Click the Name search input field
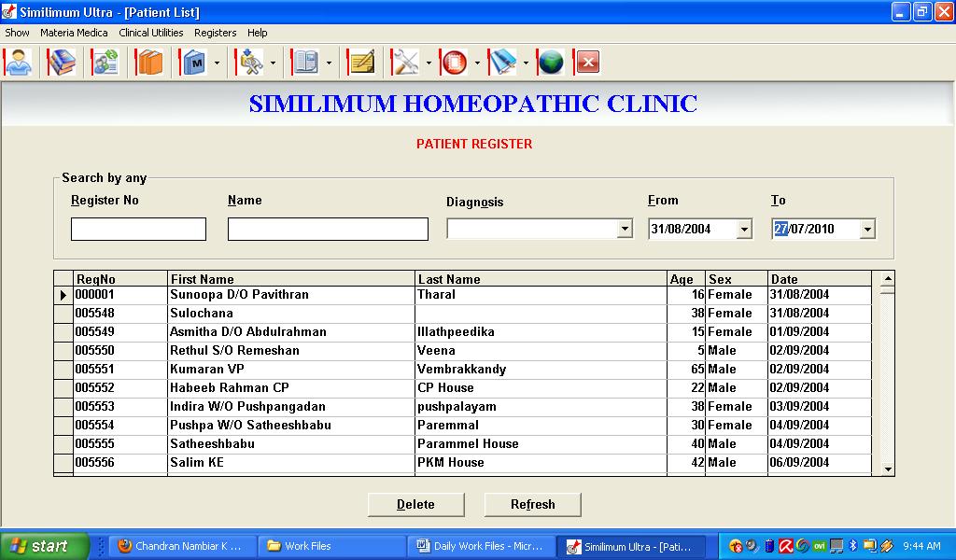The width and height of the screenshot is (956, 560). [x=328, y=230]
